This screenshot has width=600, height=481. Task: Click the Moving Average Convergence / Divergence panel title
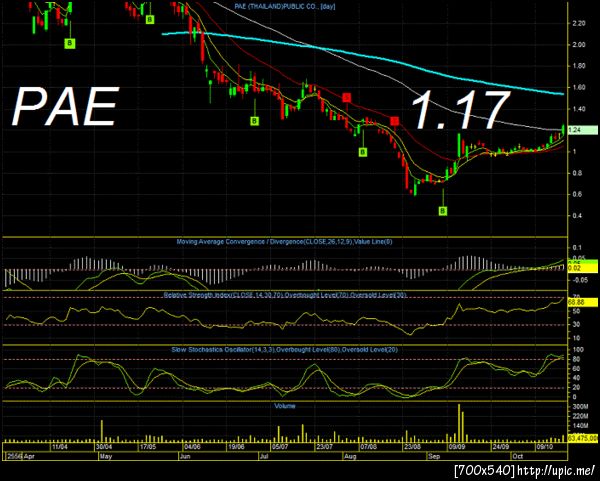coord(284,242)
